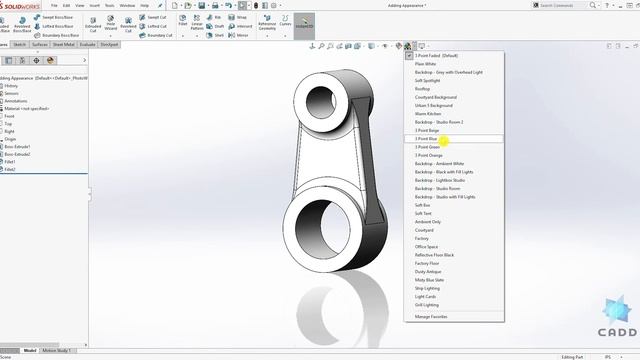Click the Rib tool
The width and height of the screenshot is (640, 360).
[x=214, y=17]
